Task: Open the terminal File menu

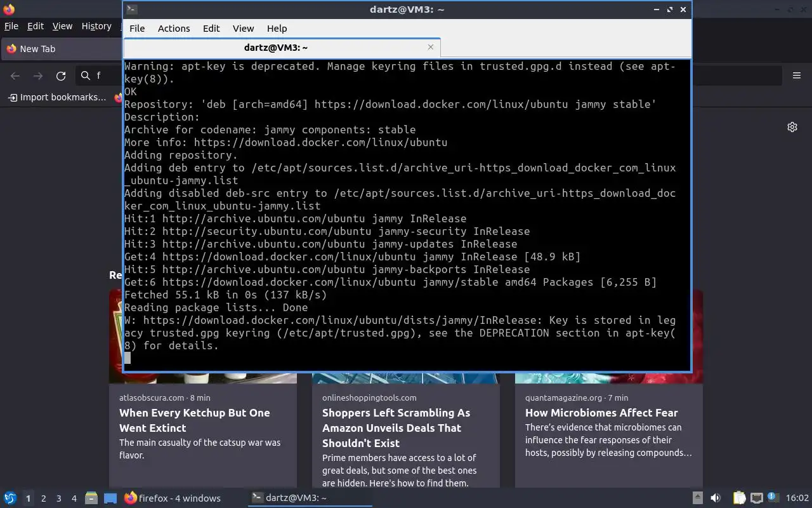Action: tap(137, 29)
